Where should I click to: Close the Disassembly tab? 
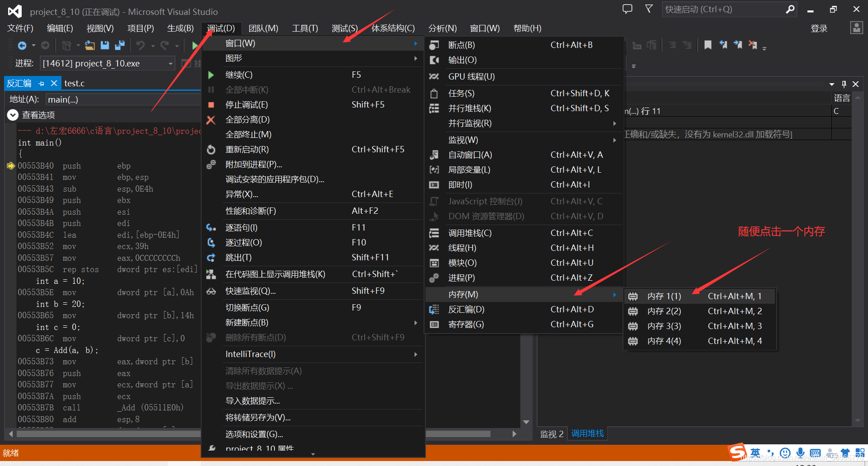pos(54,83)
